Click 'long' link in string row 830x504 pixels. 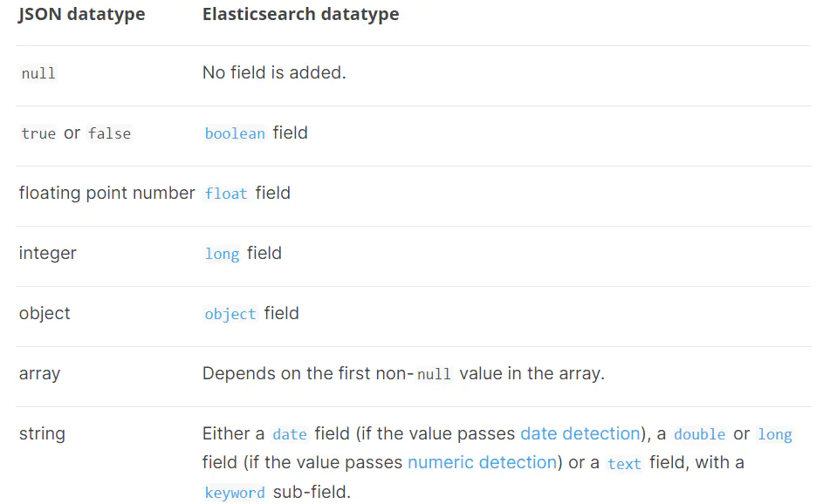pos(774,434)
